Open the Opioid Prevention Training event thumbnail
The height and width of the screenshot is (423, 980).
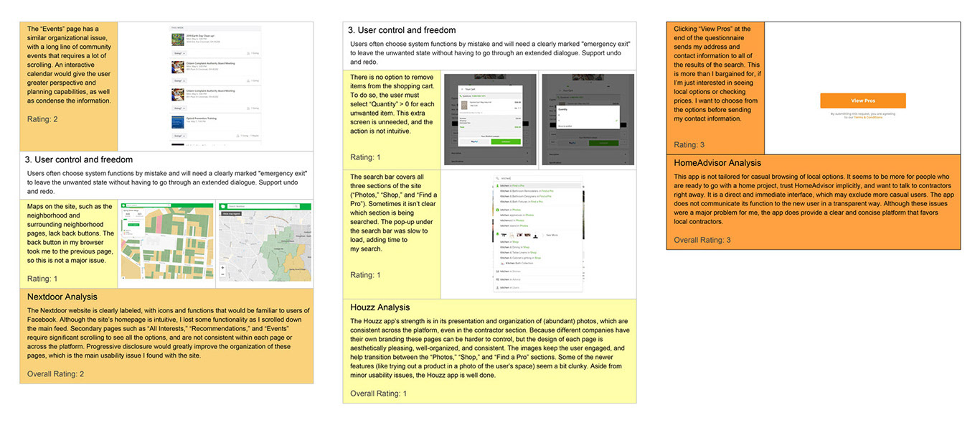(x=178, y=122)
